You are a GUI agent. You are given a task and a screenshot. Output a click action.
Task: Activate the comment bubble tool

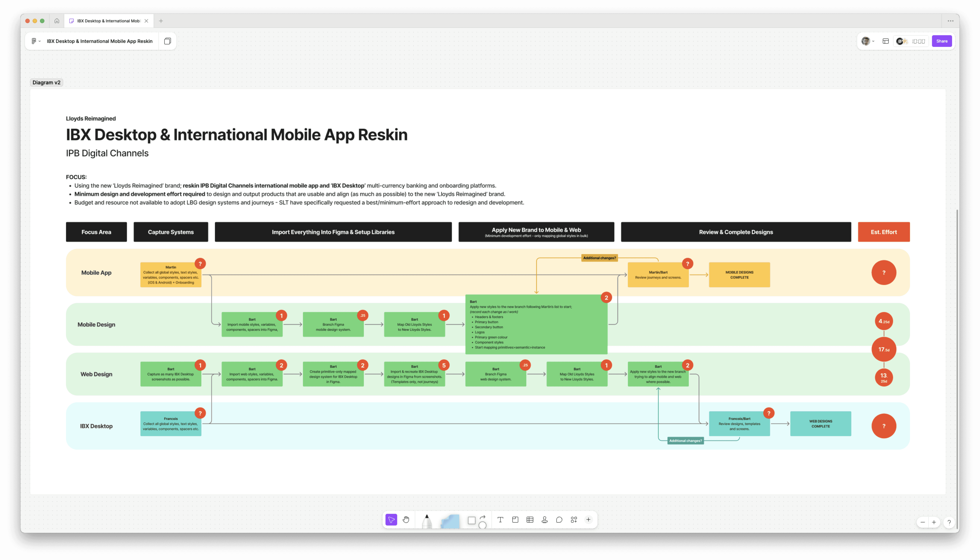point(559,520)
